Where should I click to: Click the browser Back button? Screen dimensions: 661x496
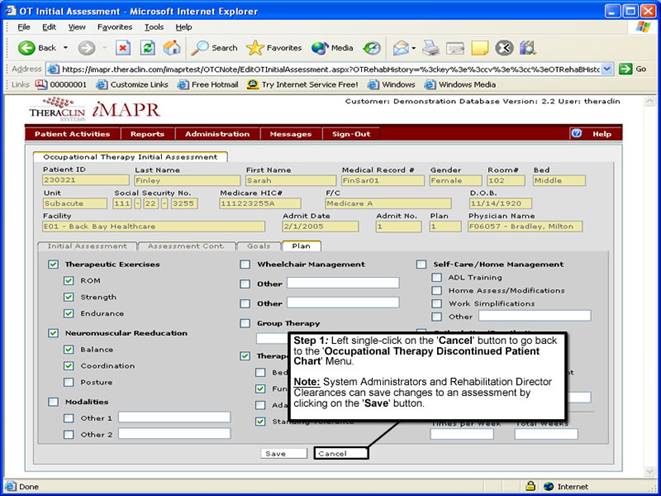(x=36, y=47)
